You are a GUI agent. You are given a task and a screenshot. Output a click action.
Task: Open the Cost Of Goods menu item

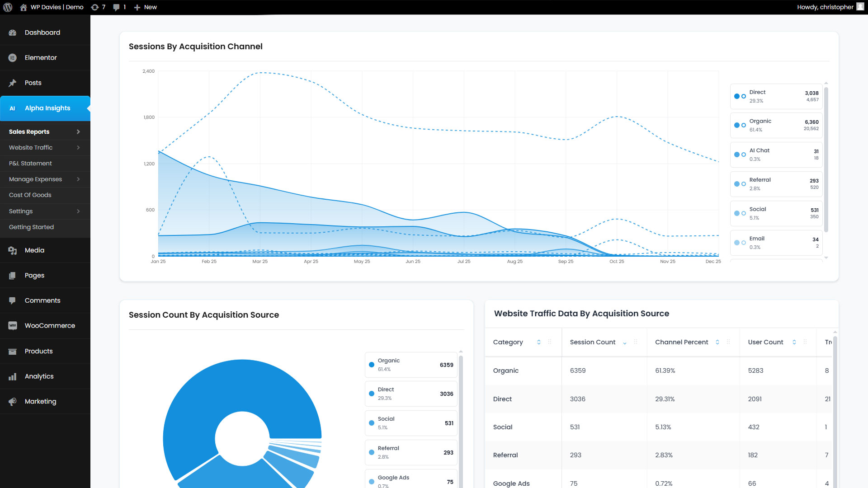coord(30,195)
